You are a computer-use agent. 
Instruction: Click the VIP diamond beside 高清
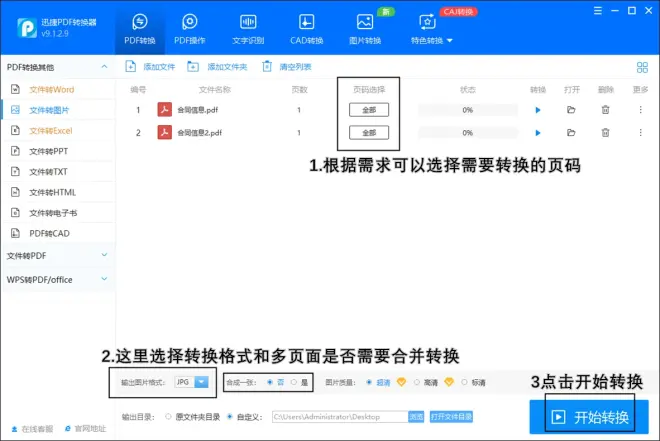click(x=449, y=382)
